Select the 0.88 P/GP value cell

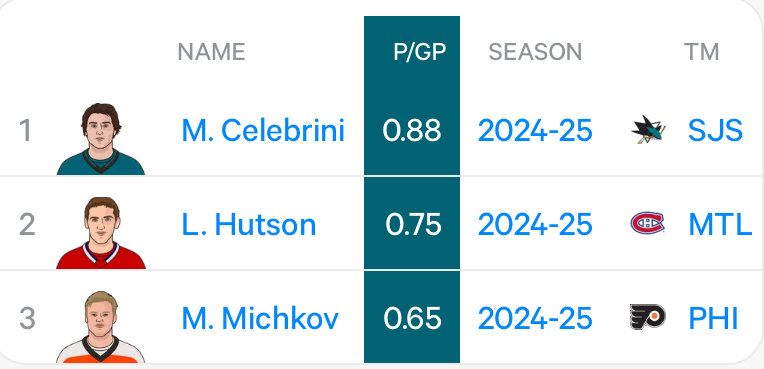412,131
